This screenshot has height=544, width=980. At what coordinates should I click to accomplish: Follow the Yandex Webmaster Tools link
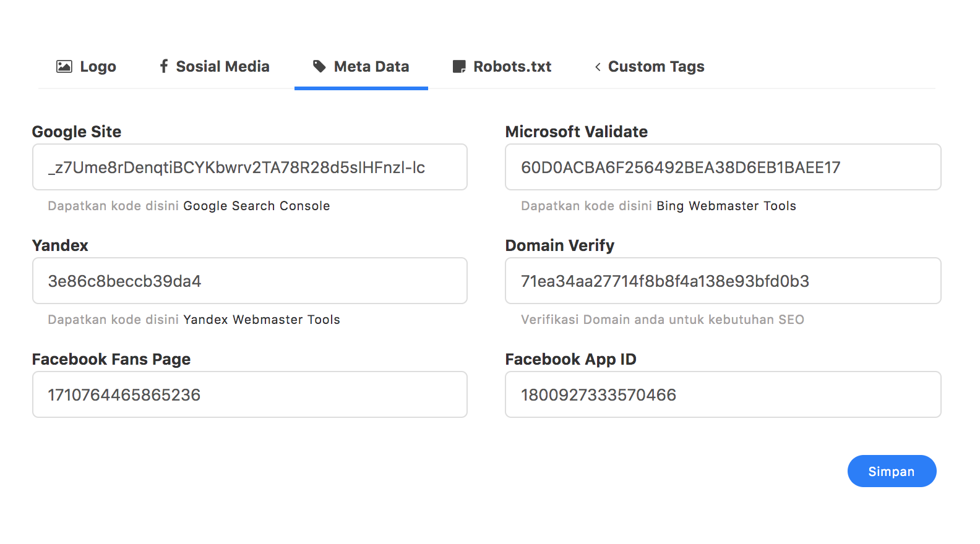[x=262, y=320]
